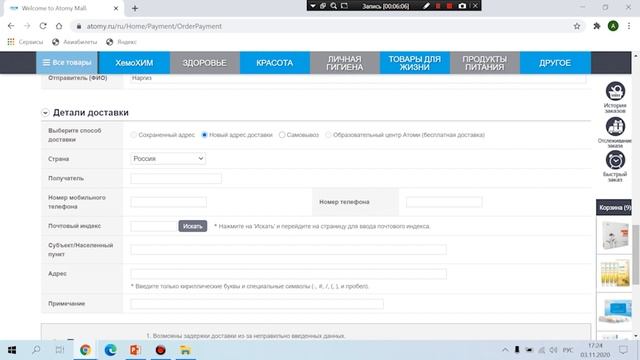Click the Почтовый индекс field
Screen dimensions: 640x360
154,226
